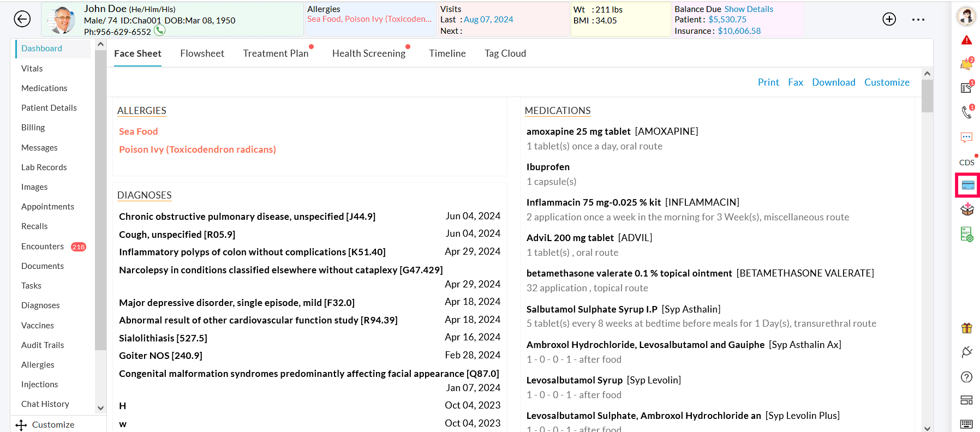Viewport: 980px width, 432px height.
Task: Click the CDS icon in right sidebar
Action: pos(966,162)
